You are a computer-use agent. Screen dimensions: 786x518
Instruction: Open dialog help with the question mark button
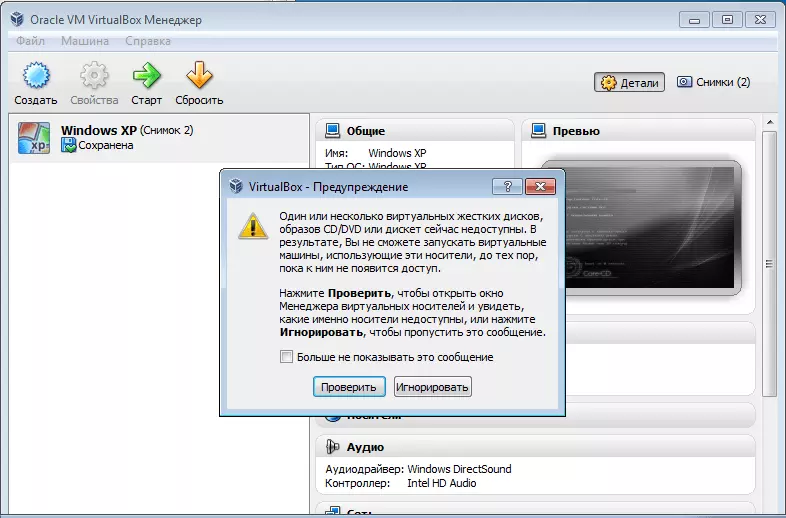coord(507,187)
